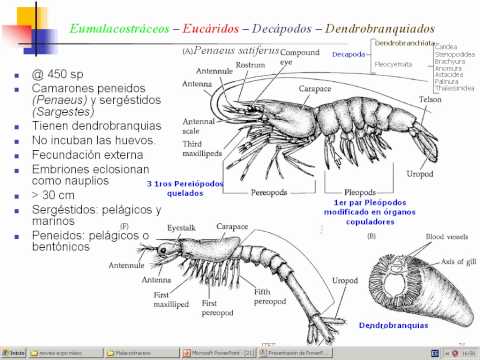Activate the Microsoft PowerPoint taskbar button
Image resolution: width=480 pixels, height=360 pixels.
[219, 353]
